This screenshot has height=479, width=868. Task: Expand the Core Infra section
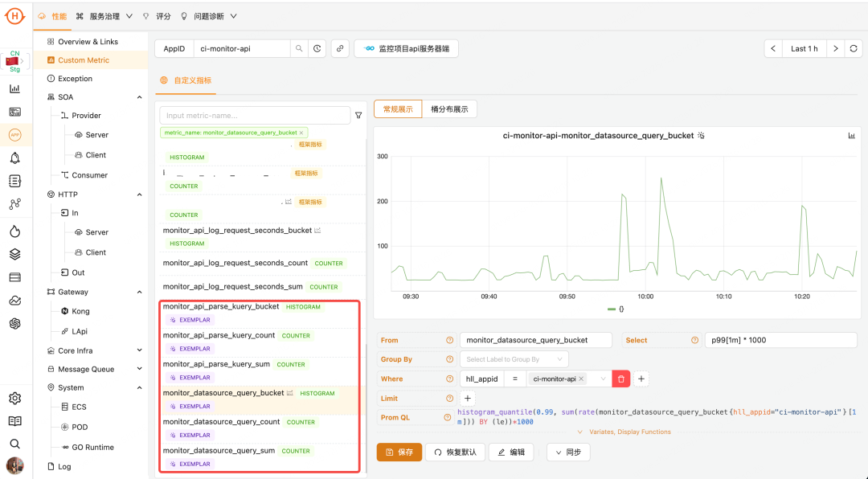(x=140, y=350)
